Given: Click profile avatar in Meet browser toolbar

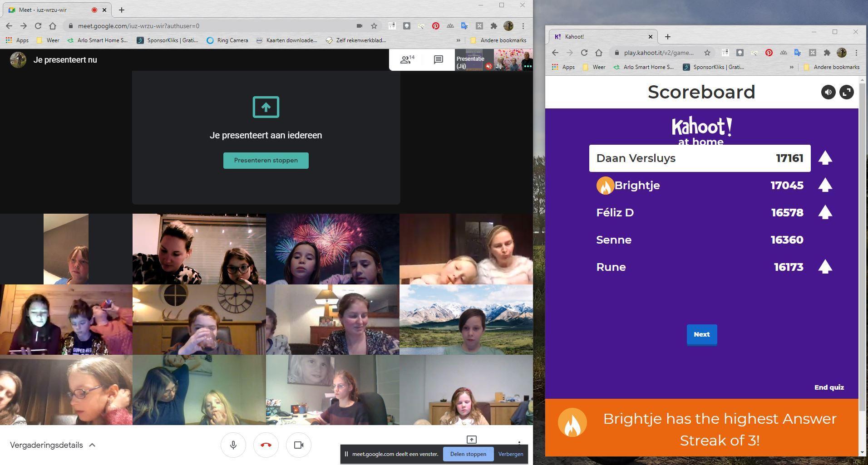Looking at the screenshot, I should coord(508,26).
